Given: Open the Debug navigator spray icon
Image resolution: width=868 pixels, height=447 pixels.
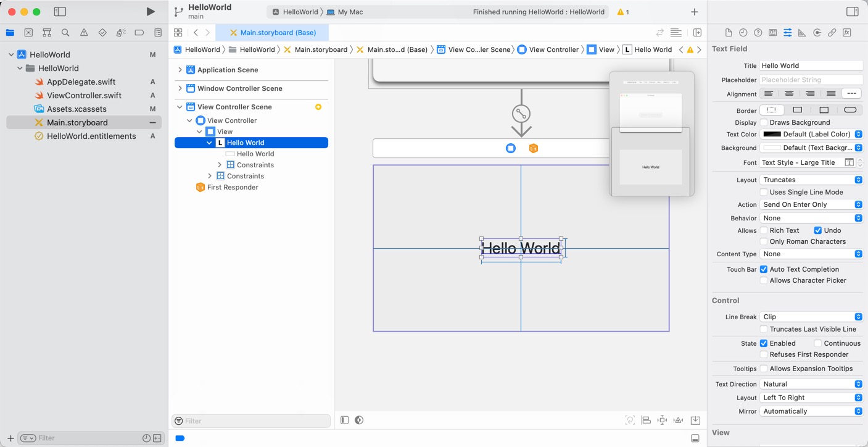Looking at the screenshot, I should [121, 33].
